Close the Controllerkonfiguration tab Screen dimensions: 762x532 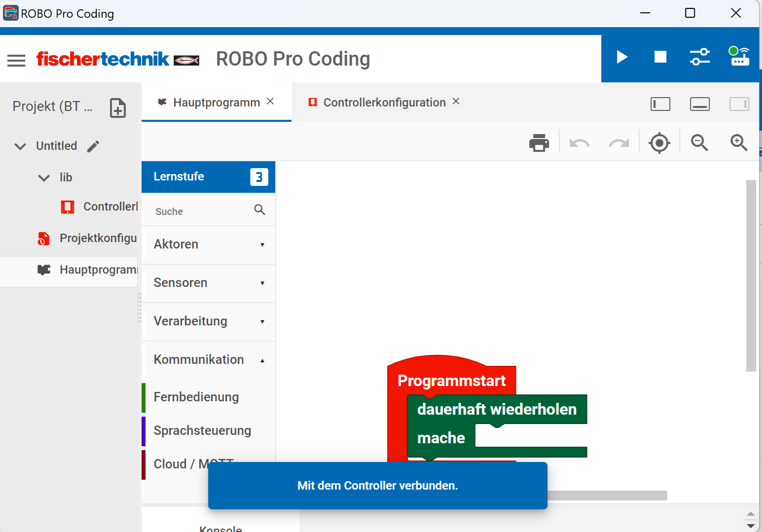(x=456, y=101)
